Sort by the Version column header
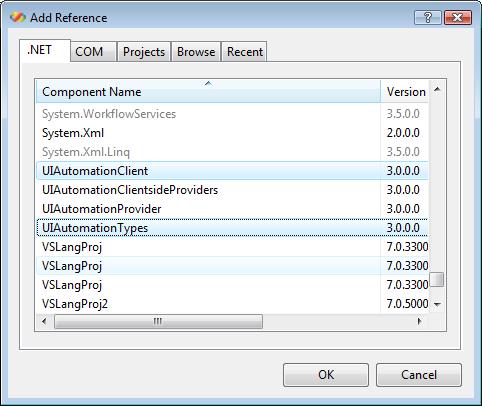The image size is (482, 406). coord(404,92)
